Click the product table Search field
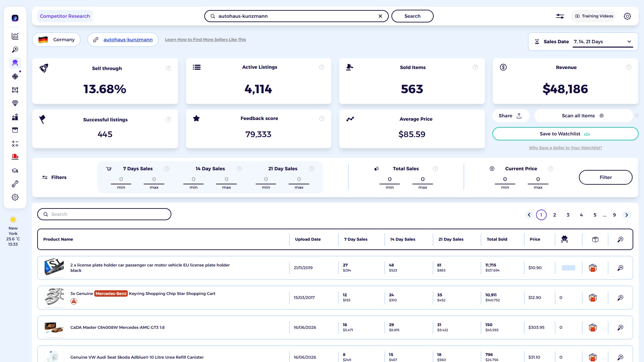This screenshot has height=362, width=644. tap(104, 214)
